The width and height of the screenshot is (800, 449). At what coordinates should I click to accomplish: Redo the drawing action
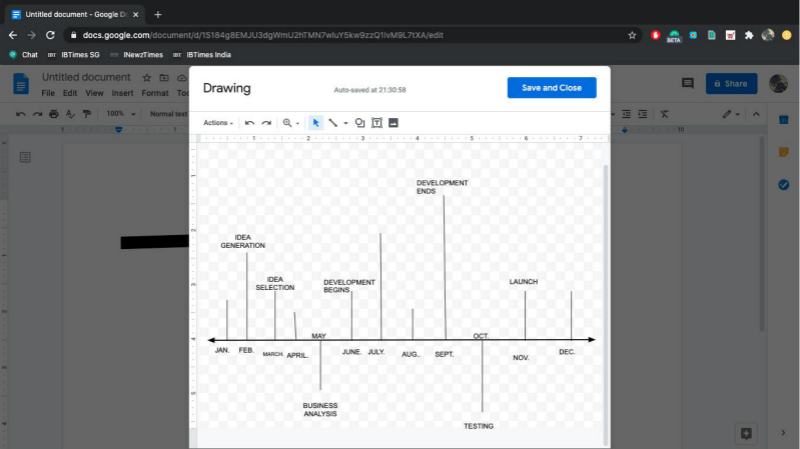pos(266,123)
